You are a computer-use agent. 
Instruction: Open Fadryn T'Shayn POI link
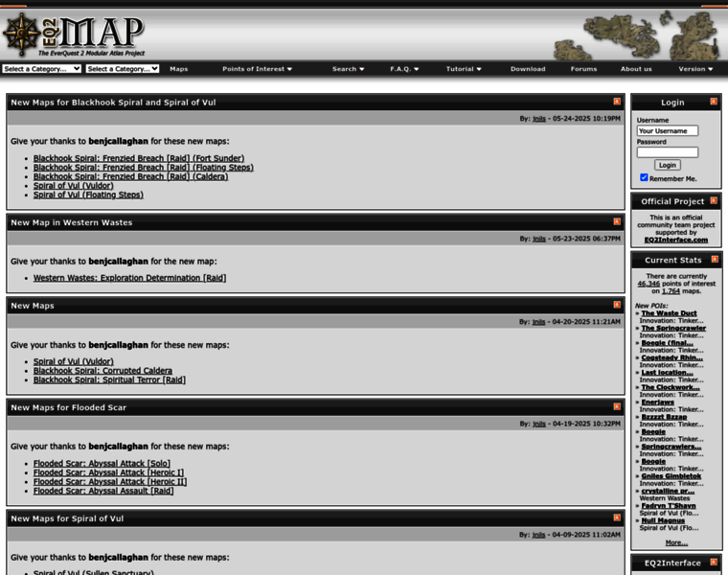click(x=669, y=506)
